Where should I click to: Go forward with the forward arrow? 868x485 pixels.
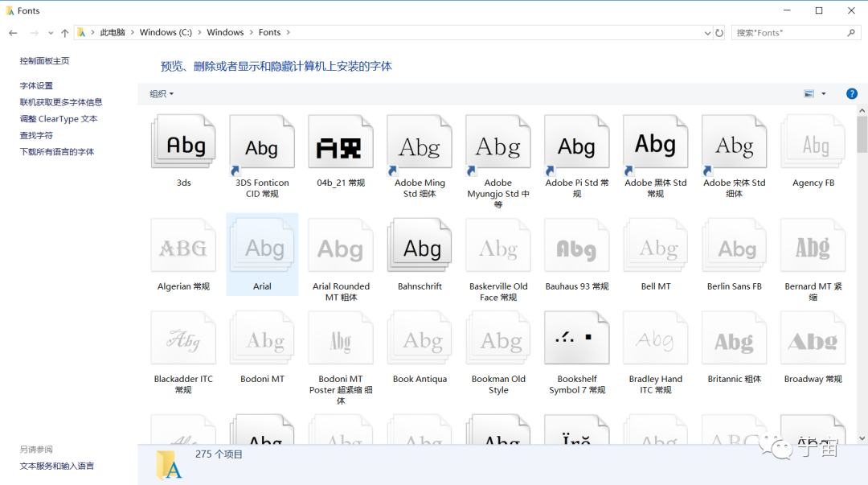[35, 33]
